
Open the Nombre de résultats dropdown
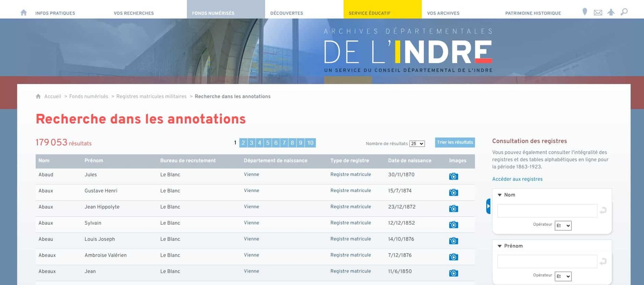tap(417, 144)
